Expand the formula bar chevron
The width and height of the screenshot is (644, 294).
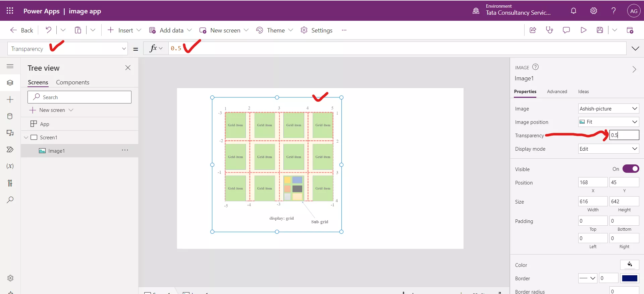[x=635, y=49]
